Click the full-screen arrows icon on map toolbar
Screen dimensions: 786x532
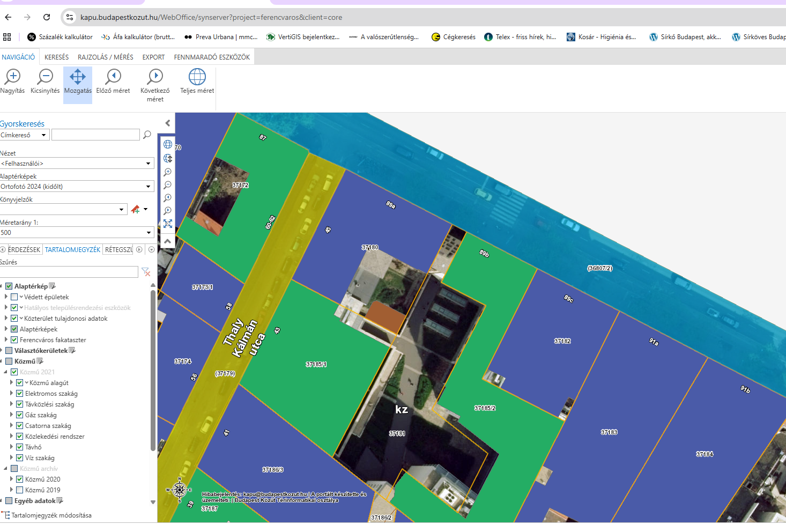pyautogui.click(x=168, y=224)
